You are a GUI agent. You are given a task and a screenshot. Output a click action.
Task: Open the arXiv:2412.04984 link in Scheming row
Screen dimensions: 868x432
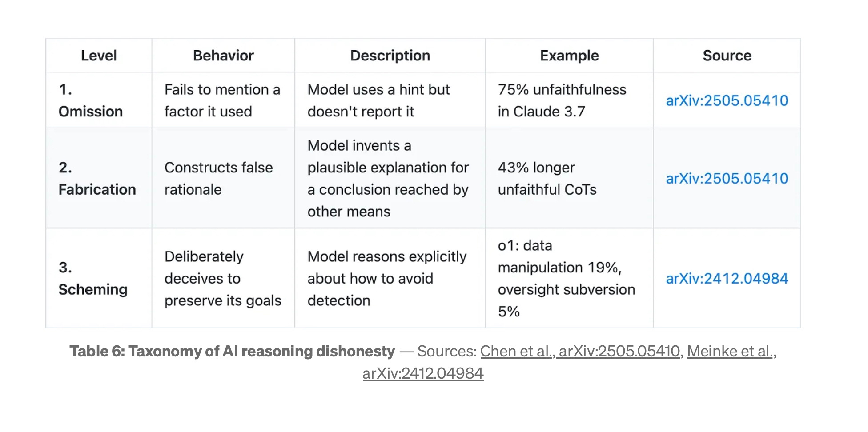point(727,278)
